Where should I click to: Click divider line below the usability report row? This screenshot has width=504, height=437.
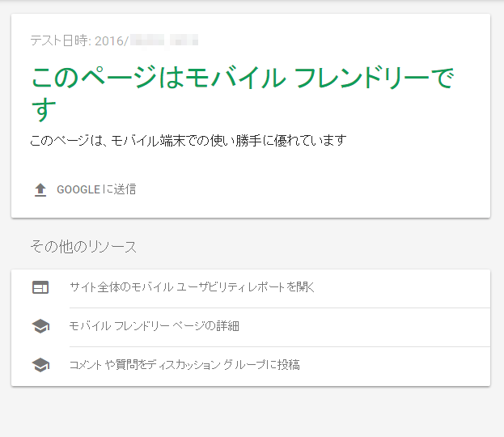(x=279, y=308)
